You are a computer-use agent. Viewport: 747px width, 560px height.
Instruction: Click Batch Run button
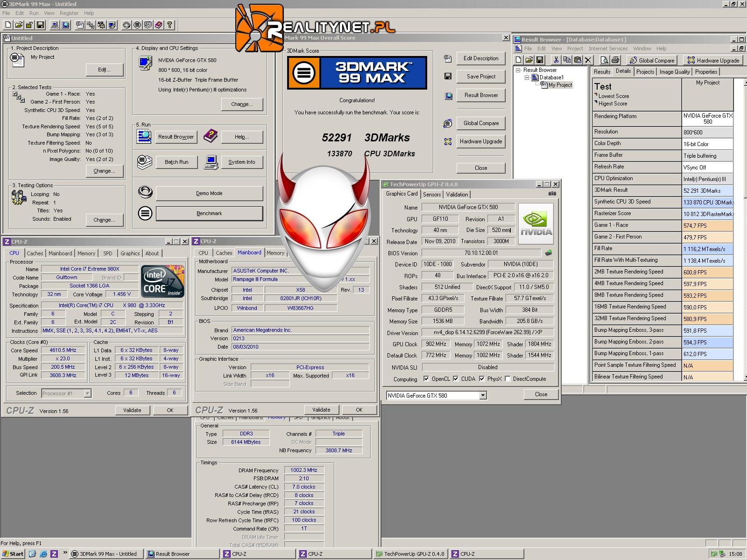point(176,162)
